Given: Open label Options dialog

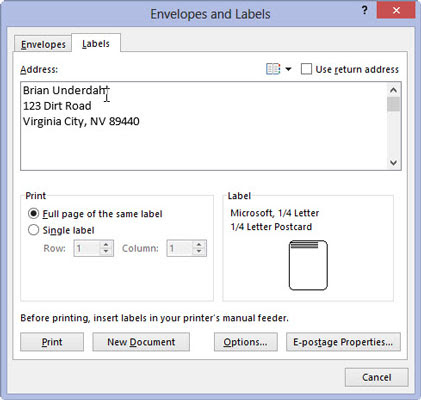Looking at the screenshot, I should pos(246,342).
